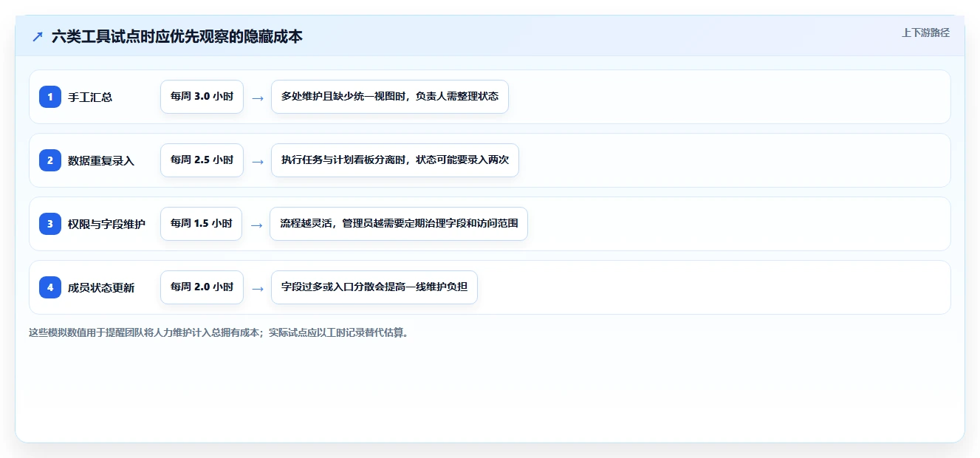Click the arrow in the 权限与字段维护 row
Image resolution: width=980 pixels, height=458 pixels.
pyautogui.click(x=257, y=225)
